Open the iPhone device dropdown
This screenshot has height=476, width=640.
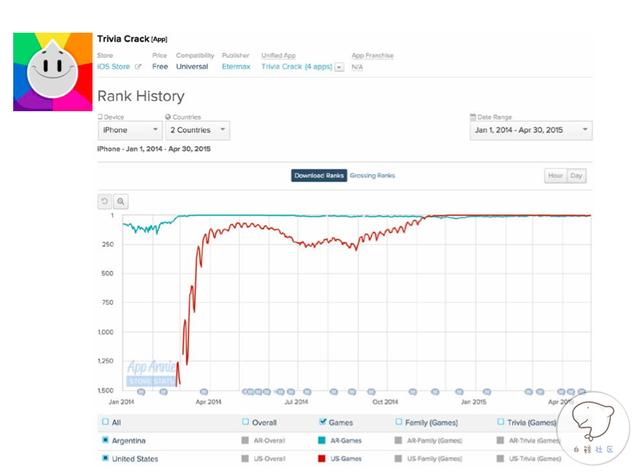pos(129,130)
